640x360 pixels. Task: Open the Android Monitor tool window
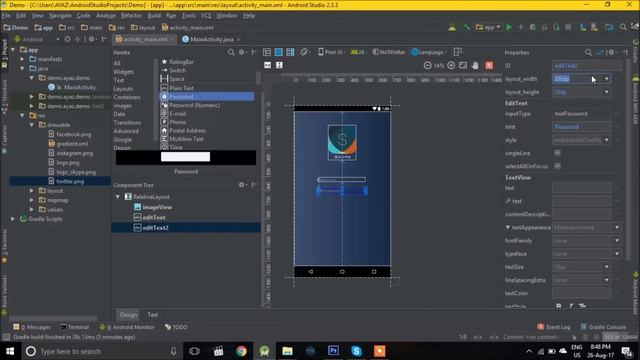127,327
